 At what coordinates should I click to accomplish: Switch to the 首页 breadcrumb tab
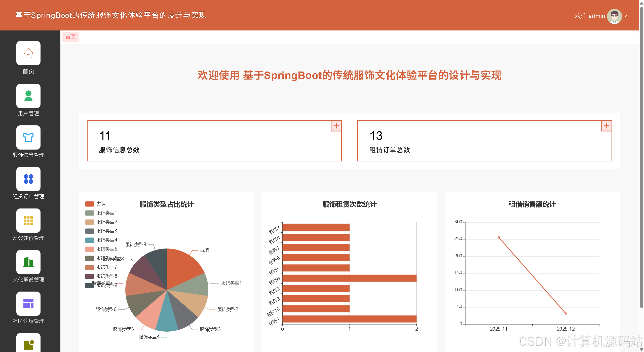pyautogui.click(x=71, y=37)
